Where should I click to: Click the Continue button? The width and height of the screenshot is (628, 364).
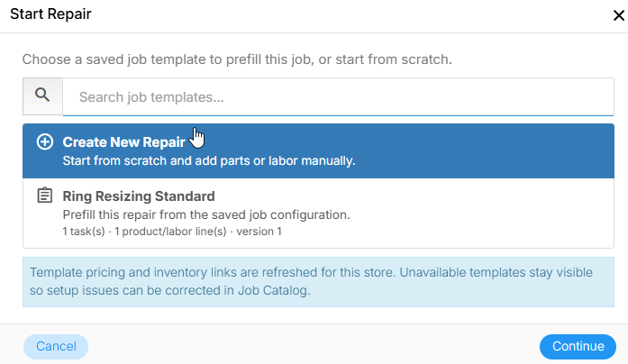click(x=578, y=346)
